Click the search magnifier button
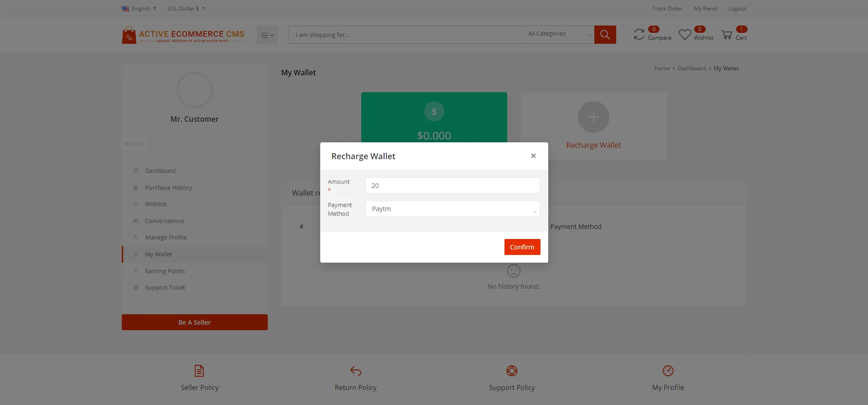Viewport: 868px width, 405px height. 605,35
